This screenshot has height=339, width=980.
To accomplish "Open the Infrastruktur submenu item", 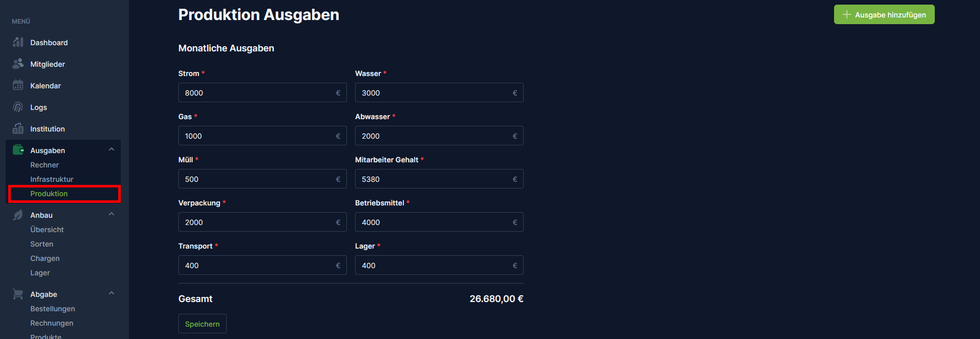I will point(52,179).
